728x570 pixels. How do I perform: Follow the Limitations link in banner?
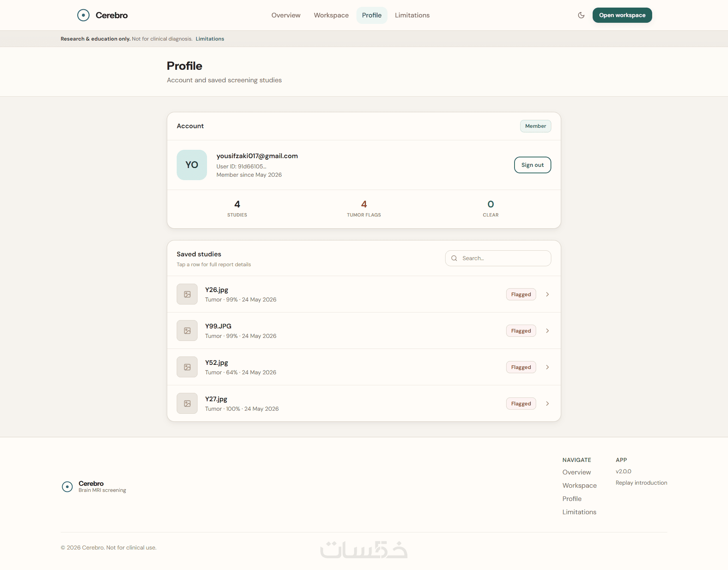coord(210,39)
